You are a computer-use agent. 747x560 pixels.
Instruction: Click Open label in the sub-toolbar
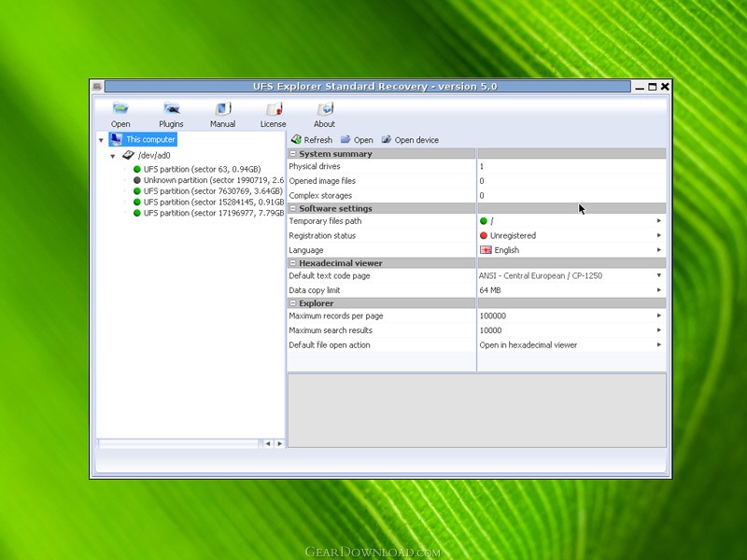(363, 140)
